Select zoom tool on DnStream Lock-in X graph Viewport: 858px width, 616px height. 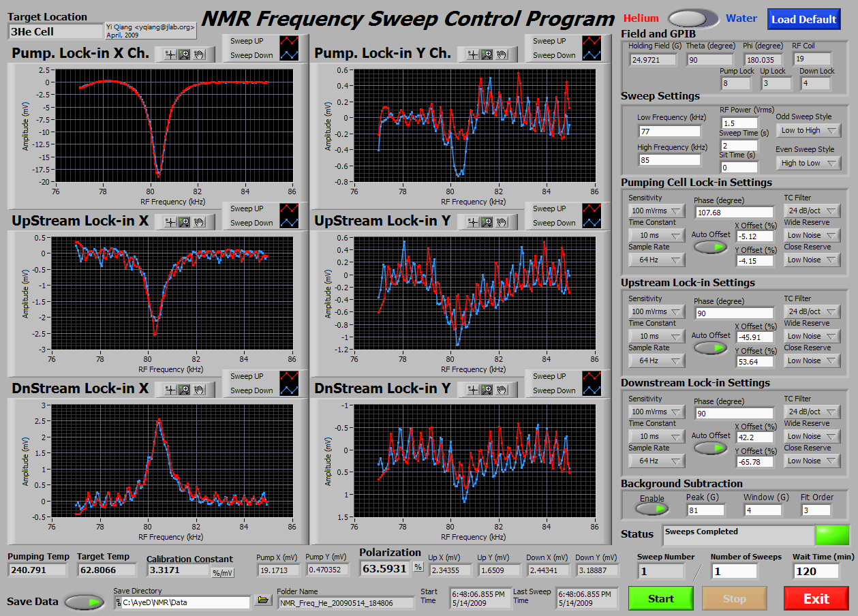coord(183,389)
